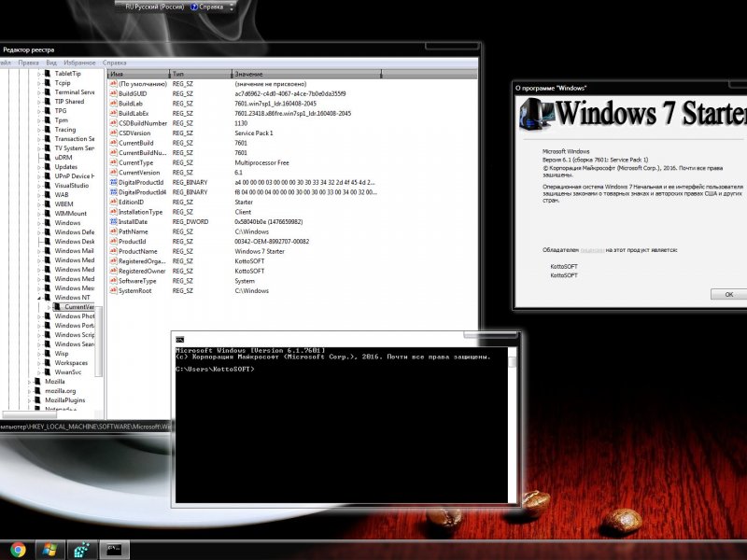This screenshot has height=560, width=747.
Task: Select the DigitalProductId4 value name
Action: tap(143, 192)
